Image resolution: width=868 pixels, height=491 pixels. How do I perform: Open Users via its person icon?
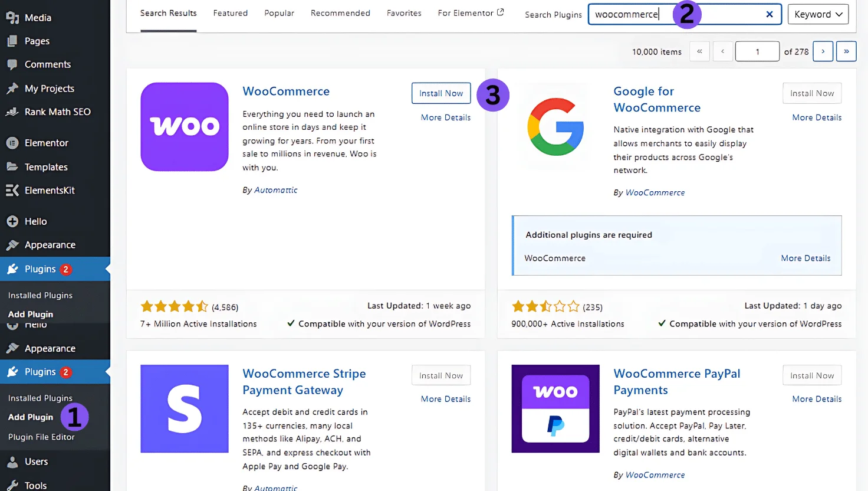(x=12, y=461)
